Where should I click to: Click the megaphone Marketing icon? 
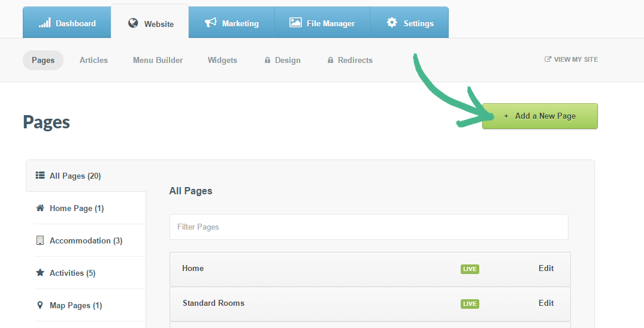point(210,23)
